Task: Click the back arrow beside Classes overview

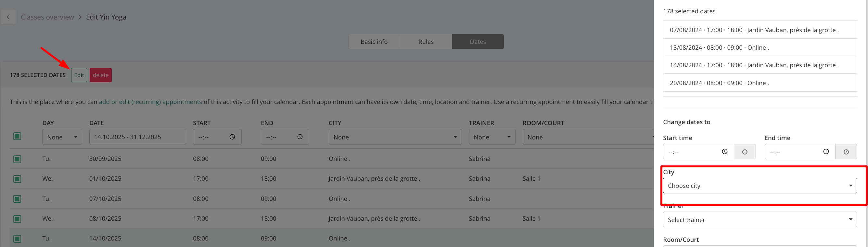Action: click(8, 17)
